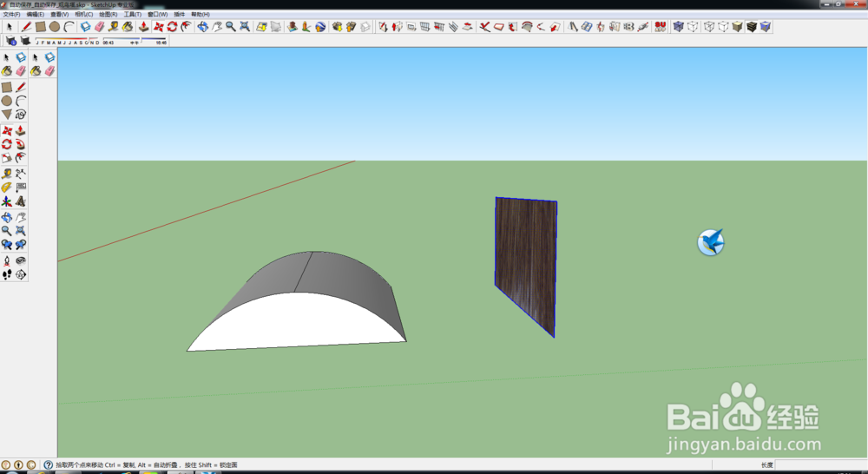
Task: Click the time-of-day shadow slider
Action: [135, 41]
